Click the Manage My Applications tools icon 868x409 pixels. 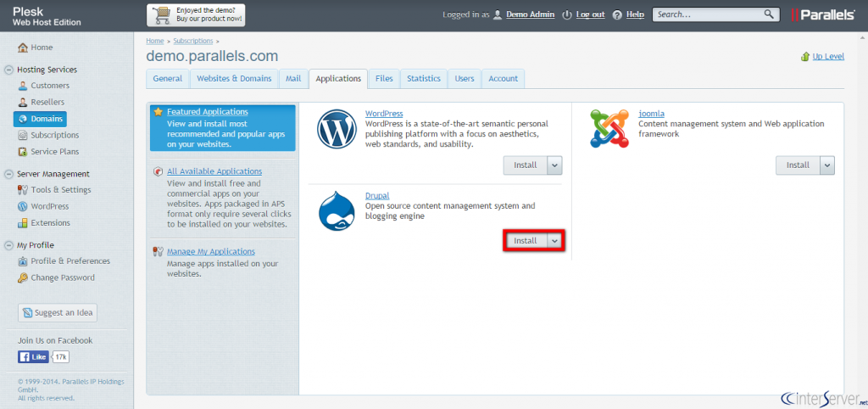pyautogui.click(x=159, y=252)
